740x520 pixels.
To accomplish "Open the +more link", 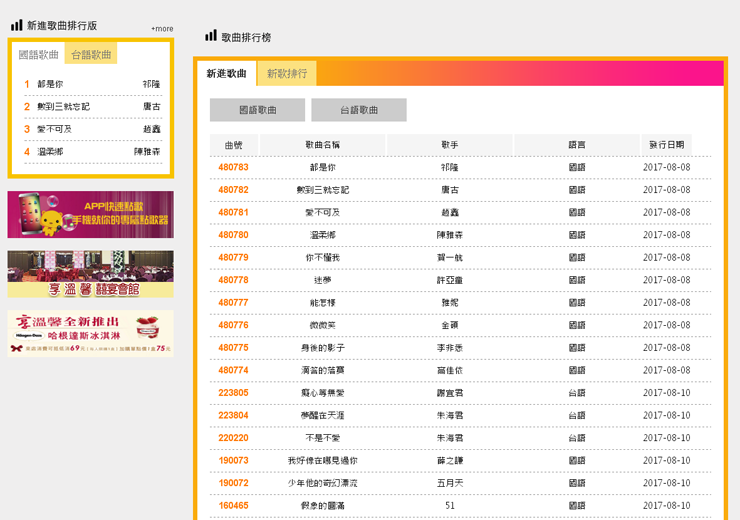I will pos(162,29).
